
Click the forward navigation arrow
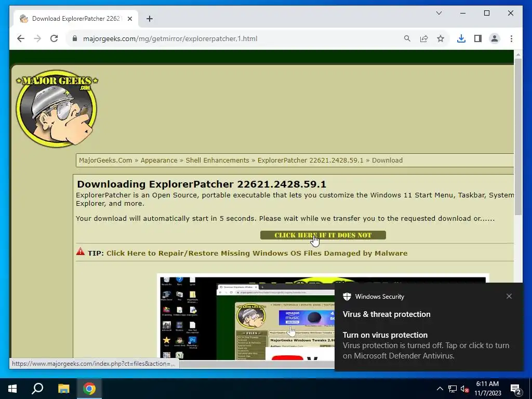[37, 38]
